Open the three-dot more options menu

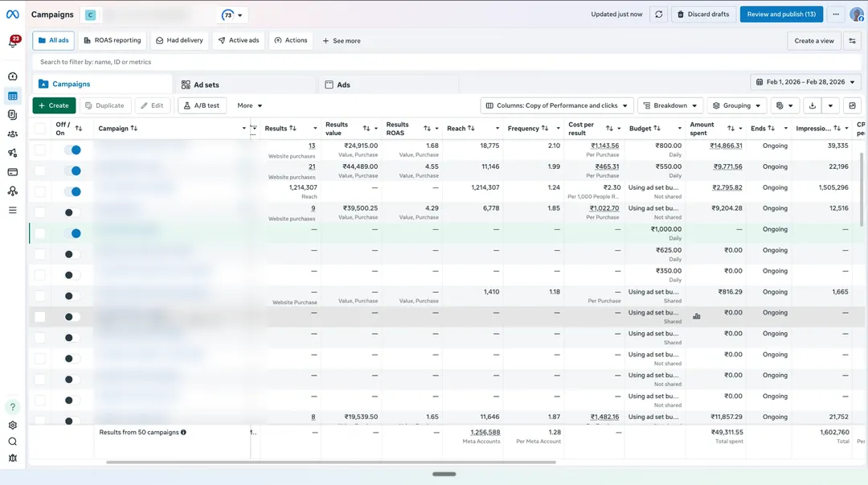pos(836,14)
